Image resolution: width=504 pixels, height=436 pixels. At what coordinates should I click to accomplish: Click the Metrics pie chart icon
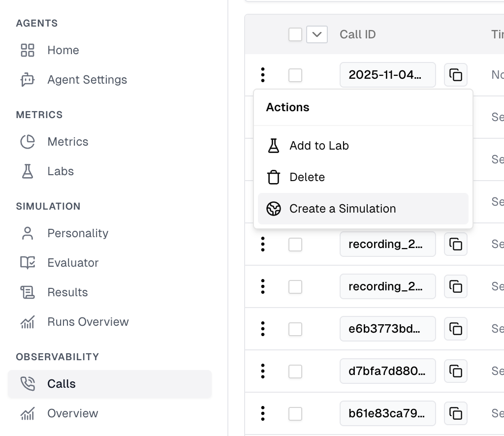pos(28,142)
